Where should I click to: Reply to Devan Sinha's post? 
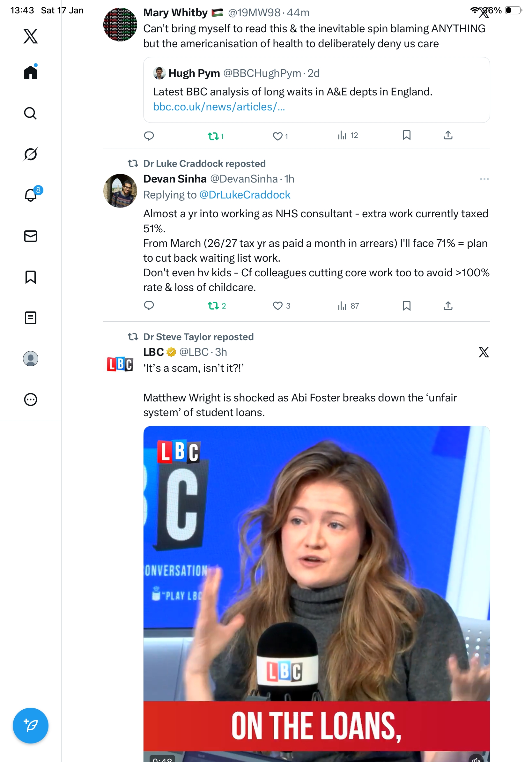(149, 306)
